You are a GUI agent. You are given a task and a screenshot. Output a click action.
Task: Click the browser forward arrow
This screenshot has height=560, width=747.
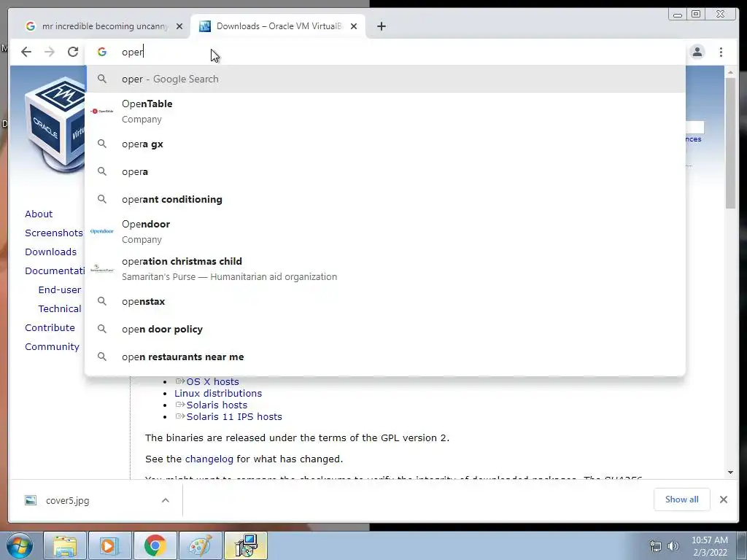[50, 52]
